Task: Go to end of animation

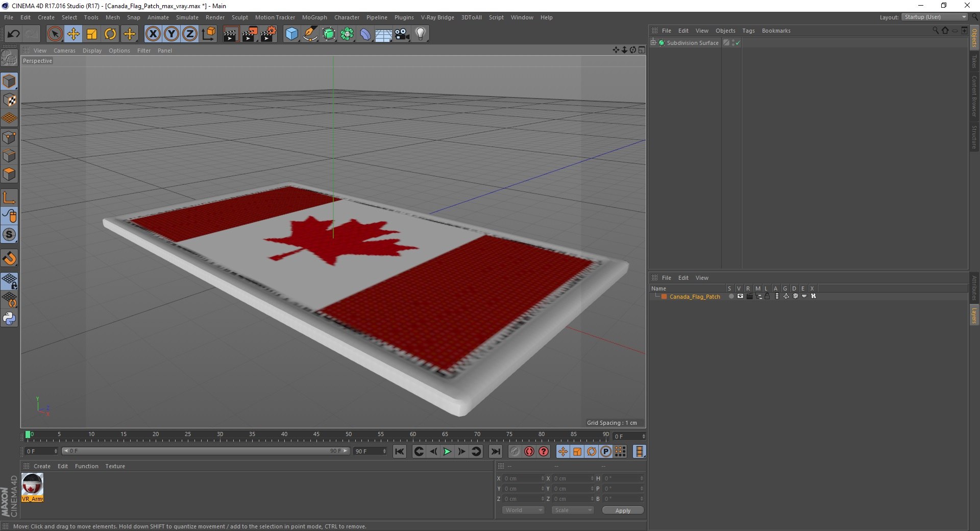Action: coord(495,451)
